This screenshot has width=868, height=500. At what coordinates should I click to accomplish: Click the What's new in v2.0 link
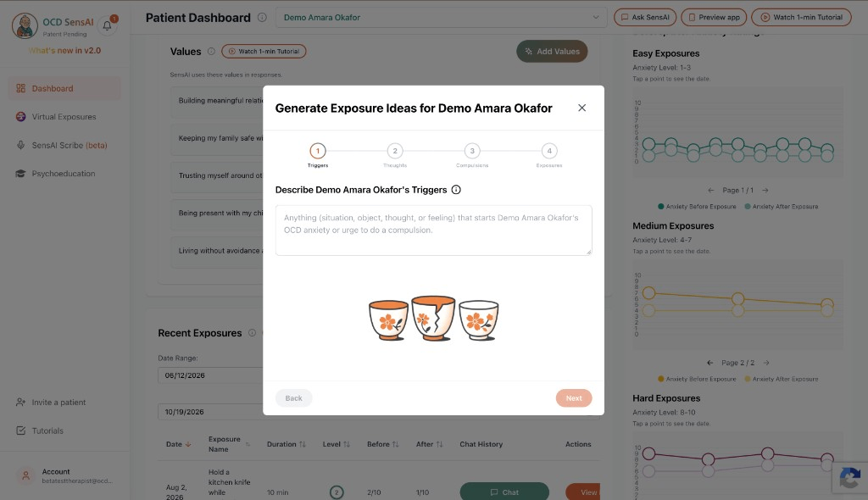(x=64, y=50)
